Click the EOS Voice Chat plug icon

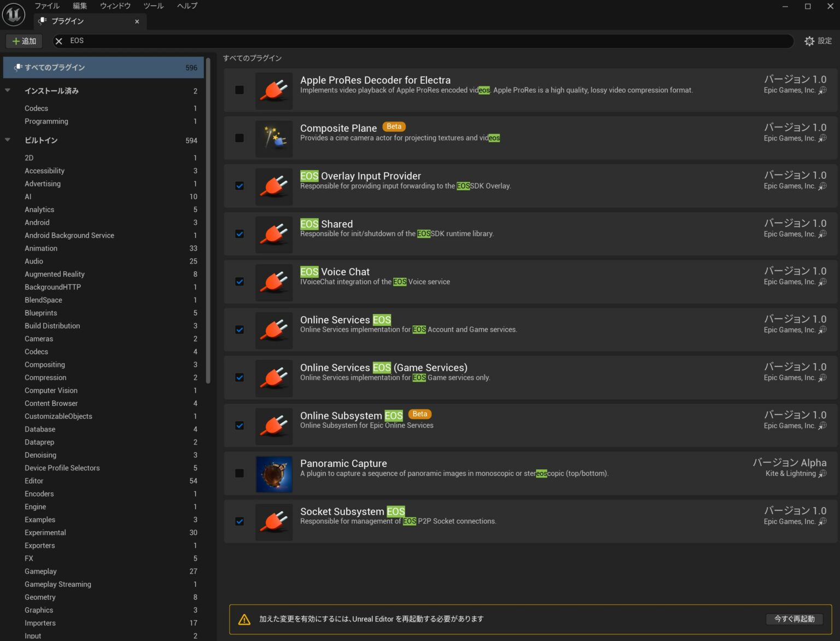coord(274,282)
